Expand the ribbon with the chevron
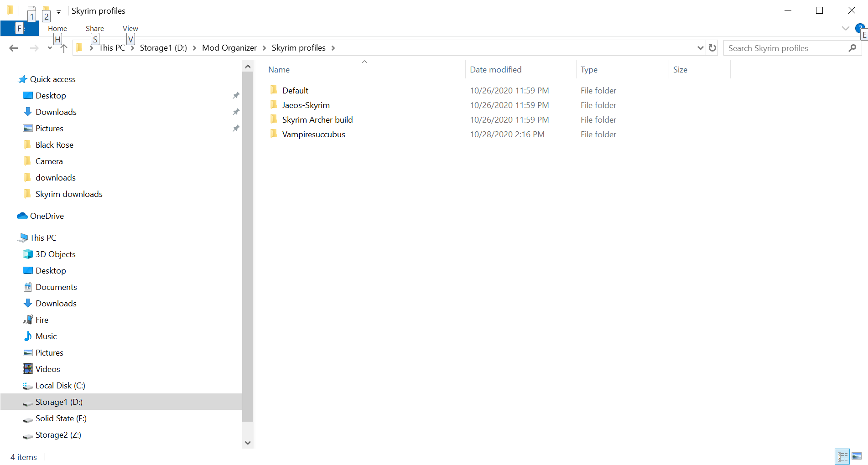The height and width of the screenshot is (465, 868). coord(845,28)
